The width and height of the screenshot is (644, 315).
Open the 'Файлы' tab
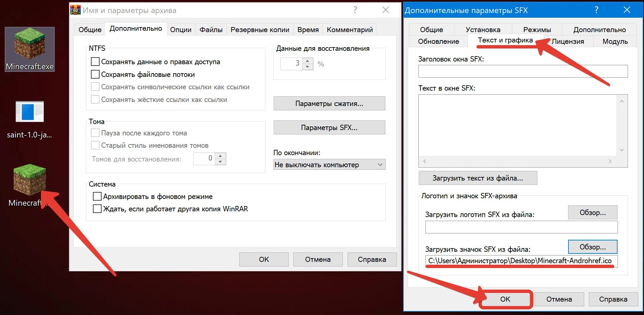point(211,29)
